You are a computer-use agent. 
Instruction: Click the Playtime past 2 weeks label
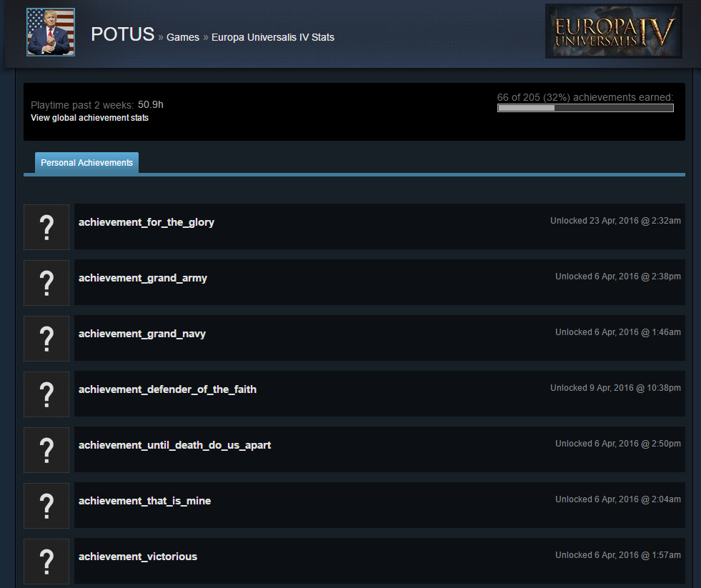[82, 105]
